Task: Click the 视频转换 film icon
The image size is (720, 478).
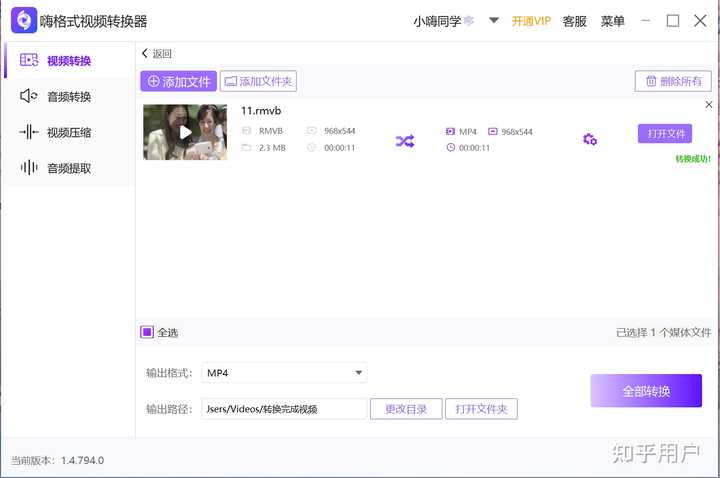Action: click(29, 60)
